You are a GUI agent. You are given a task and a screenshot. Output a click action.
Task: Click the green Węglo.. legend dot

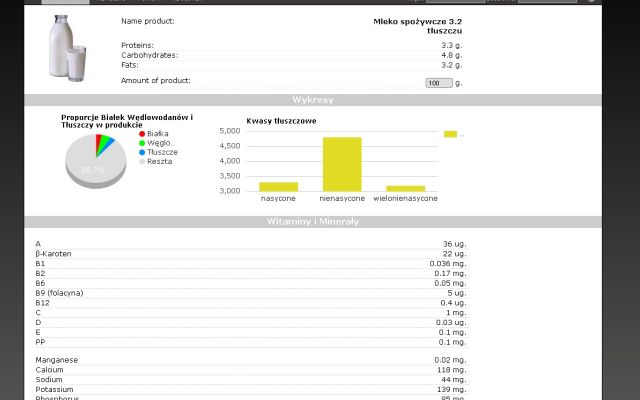pos(142,143)
